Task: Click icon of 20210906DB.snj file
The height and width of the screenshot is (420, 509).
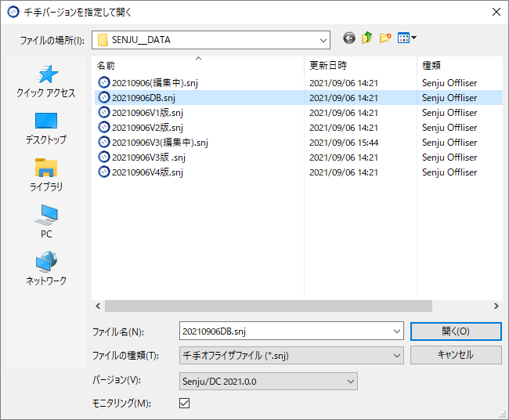Action: (104, 97)
